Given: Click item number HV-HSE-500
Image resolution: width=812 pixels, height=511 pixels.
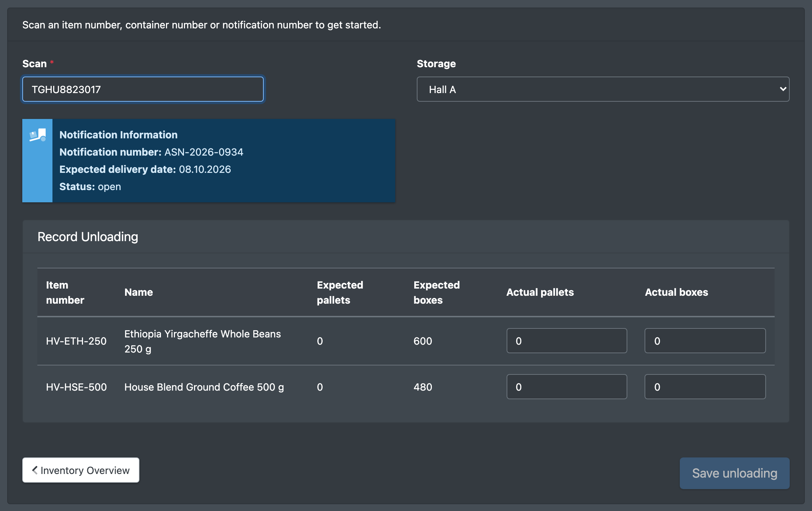Looking at the screenshot, I should 76,387.
